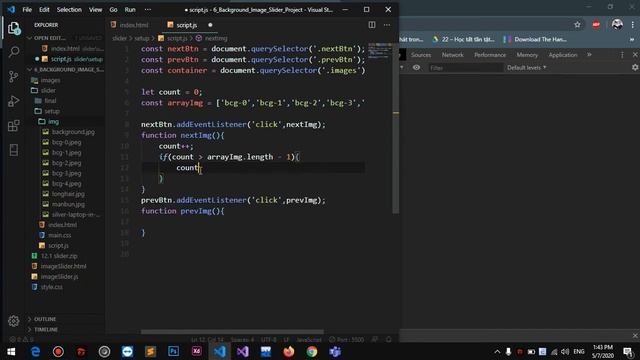Viewport: 640px width, 360px height.
Task: Click the red extension icon in Chrome
Action: click(x=596, y=25)
